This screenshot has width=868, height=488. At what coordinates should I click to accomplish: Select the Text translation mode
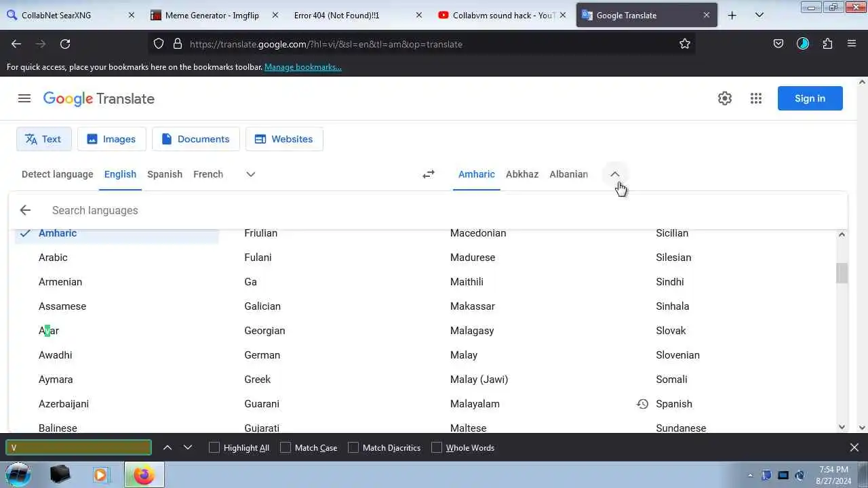pyautogui.click(x=43, y=139)
